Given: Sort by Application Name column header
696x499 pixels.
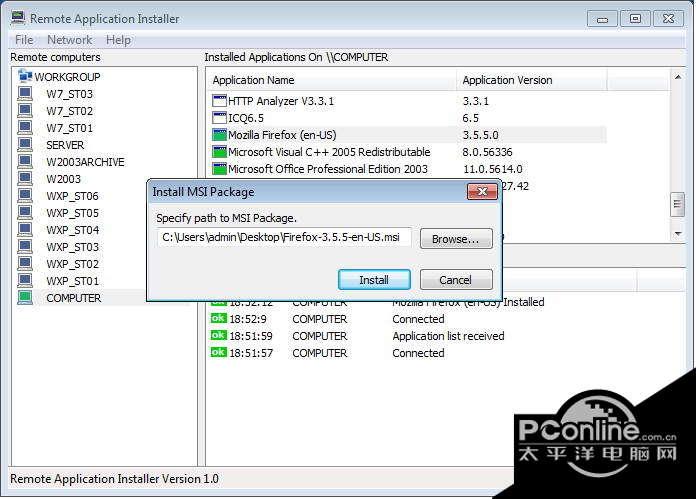Looking at the screenshot, I should coord(333,80).
